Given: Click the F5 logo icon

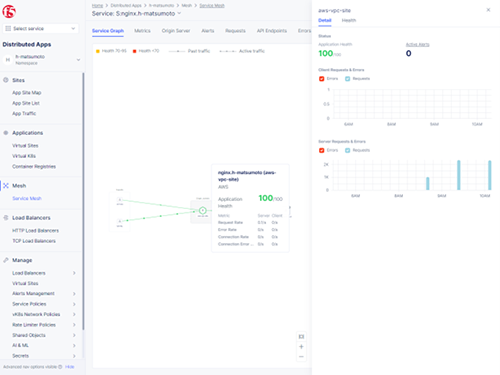Looking at the screenshot, I should [x=9, y=11].
